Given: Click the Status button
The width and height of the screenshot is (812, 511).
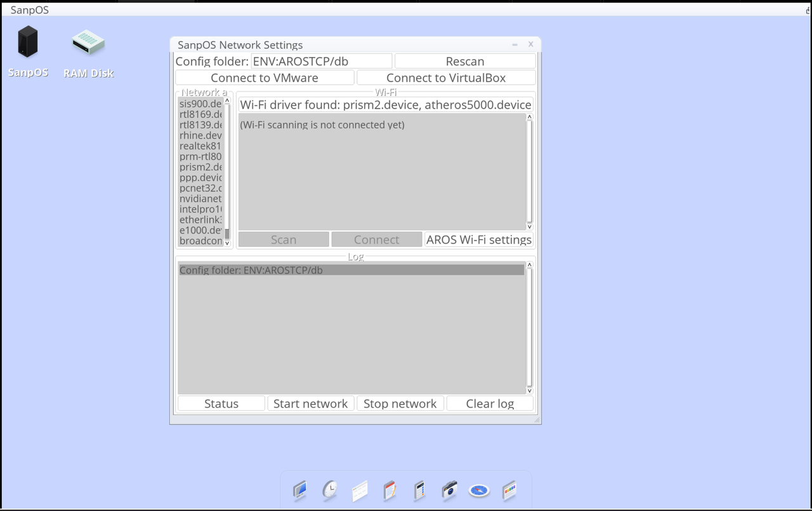Looking at the screenshot, I should click(221, 403).
